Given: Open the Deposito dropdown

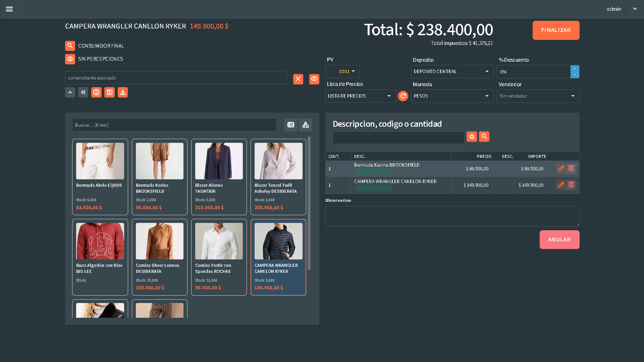Looking at the screenshot, I should (x=452, y=72).
